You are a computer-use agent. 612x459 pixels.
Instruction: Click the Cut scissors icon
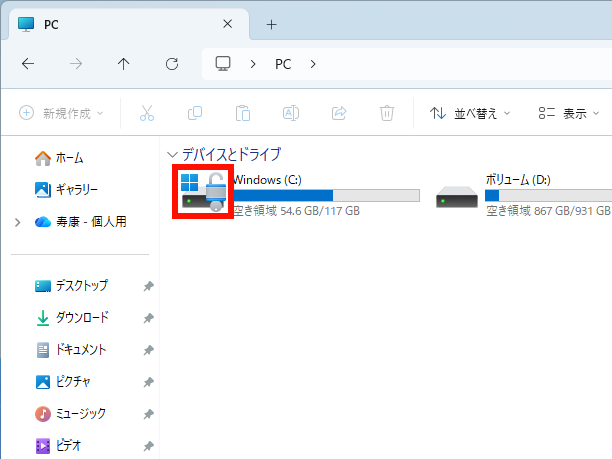[147, 113]
